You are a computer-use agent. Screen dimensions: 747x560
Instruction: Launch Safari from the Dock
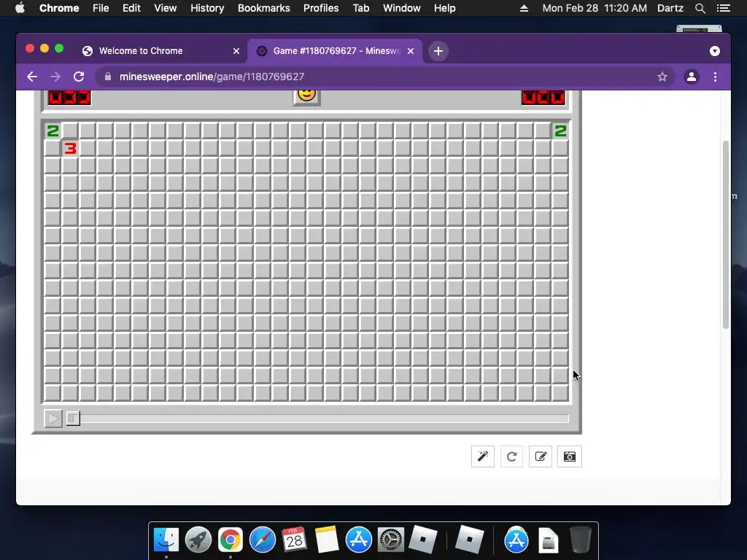click(x=263, y=540)
